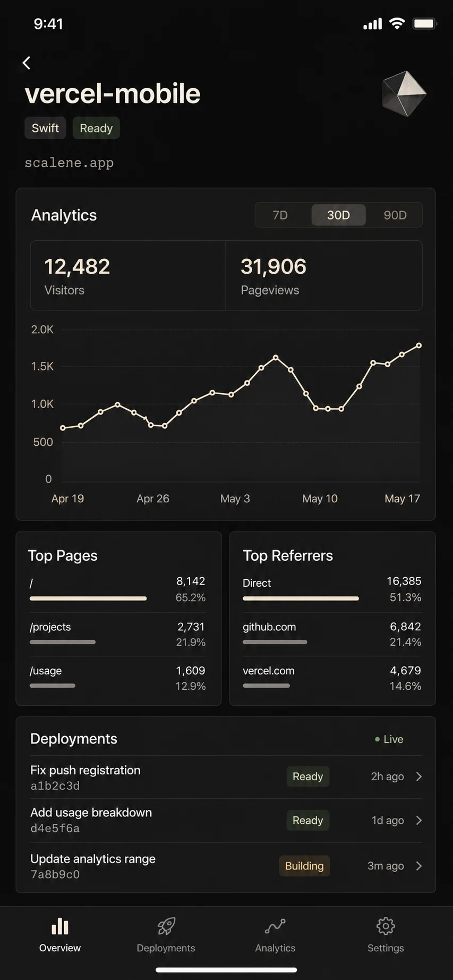Select the vercel.com referrer label
Screen dimensions: 453x980
(269, 671)
